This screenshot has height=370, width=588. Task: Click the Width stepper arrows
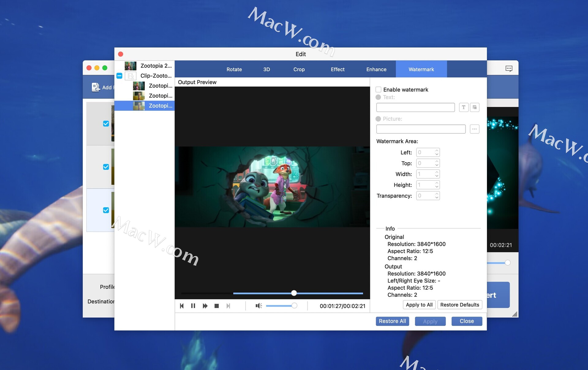(437, 174)
